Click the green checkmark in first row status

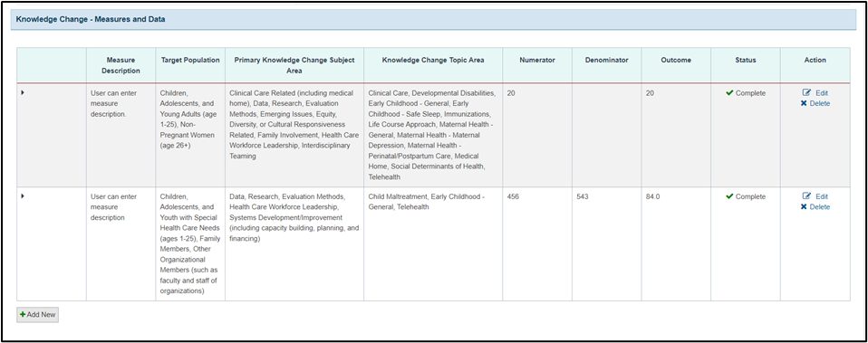point(729,93)
